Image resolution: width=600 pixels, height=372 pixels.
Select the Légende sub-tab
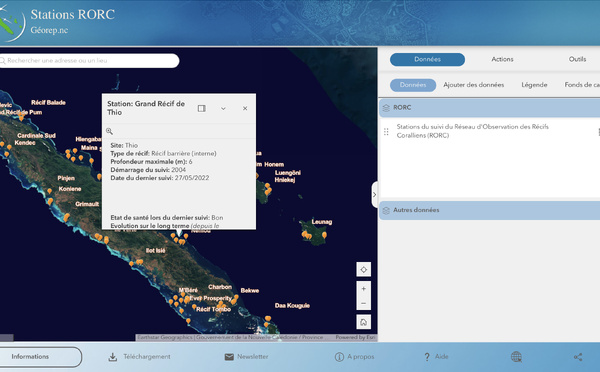(x=534, y=85)
